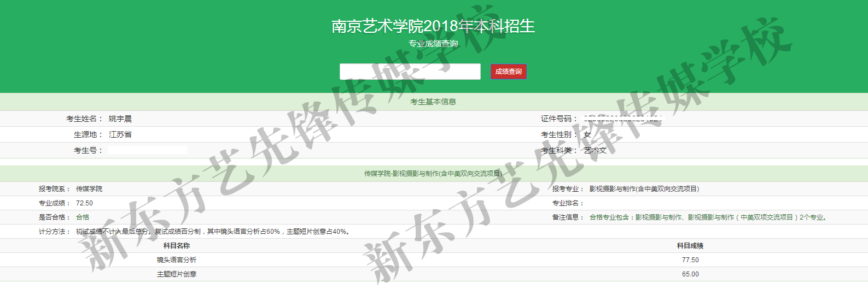This screenshot has height=289, width=868.
Task: Click the 科目成绩 column header
Action: (690, 246)
